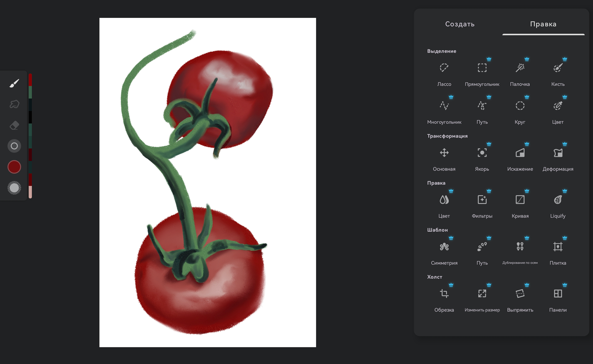Pick the smudge tool in left toolbar
593x364 pixels.
(14, 104)
